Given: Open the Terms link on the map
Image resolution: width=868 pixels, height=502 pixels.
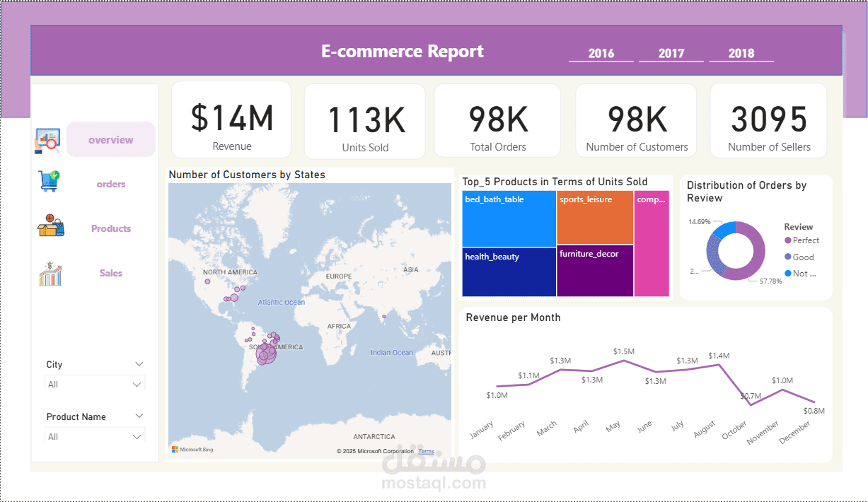Looking at the screenshot, I should point(425,450).
